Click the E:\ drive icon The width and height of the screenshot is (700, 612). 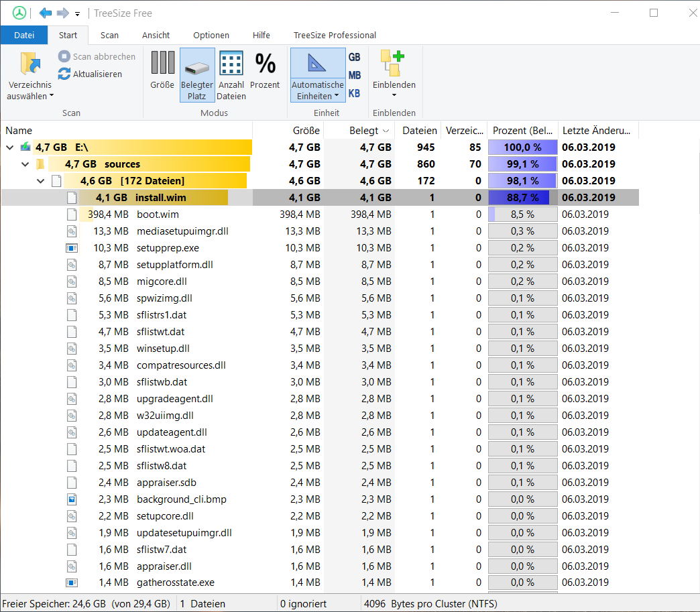pyautogui.click(x=26, y=147)
